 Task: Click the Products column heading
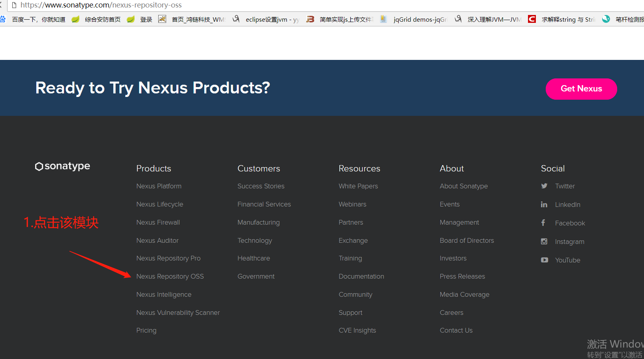click(x=154, y=169)
